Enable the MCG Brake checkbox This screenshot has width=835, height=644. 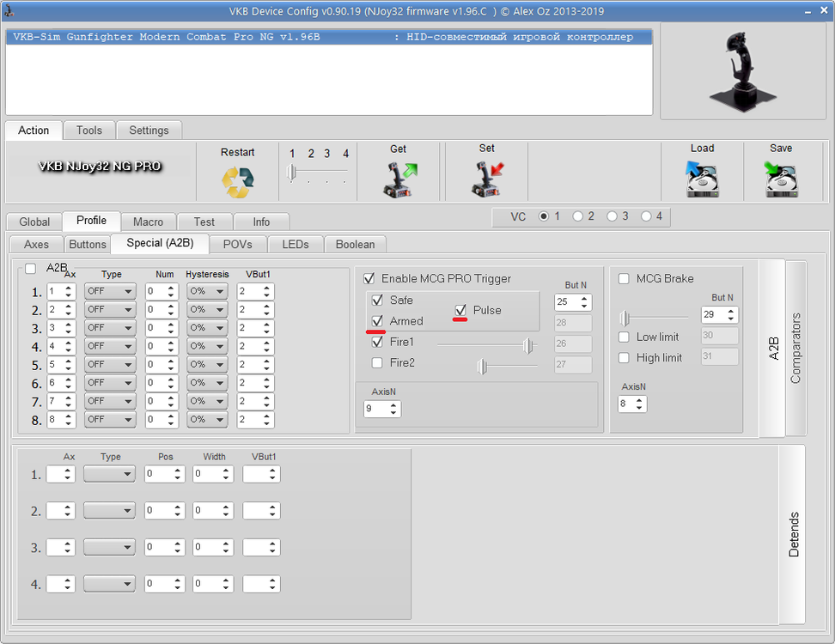tap(624, 278)
